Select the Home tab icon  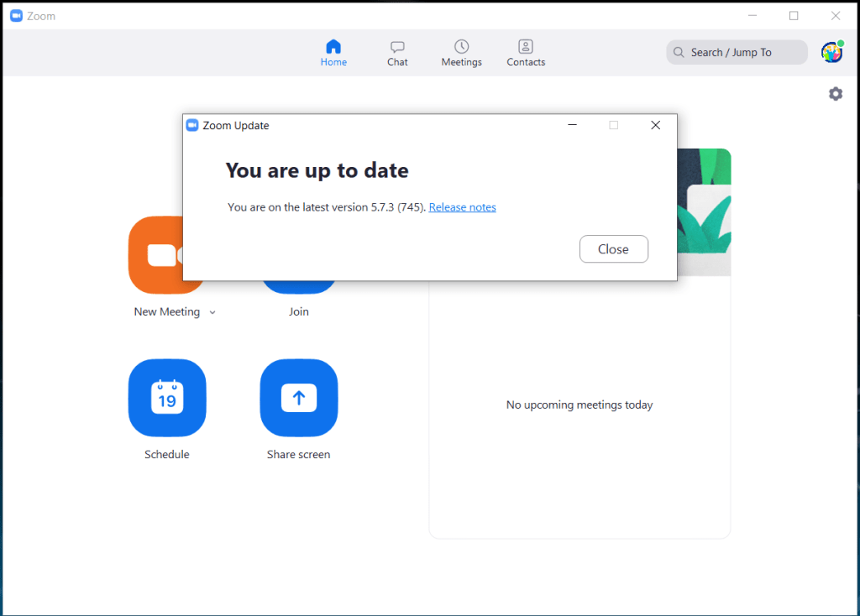point(333,47)
